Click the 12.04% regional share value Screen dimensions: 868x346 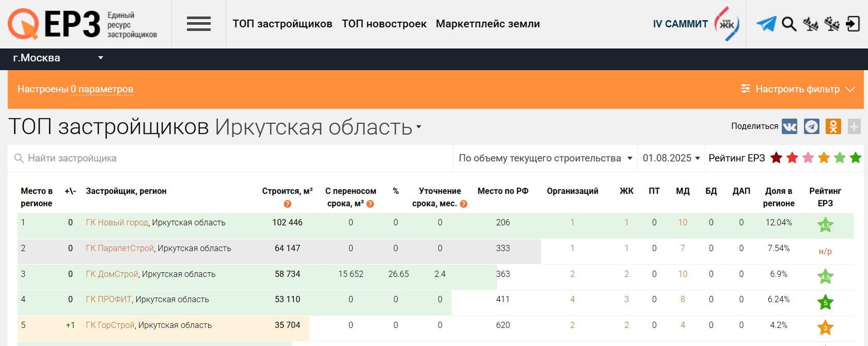(779, 223)
